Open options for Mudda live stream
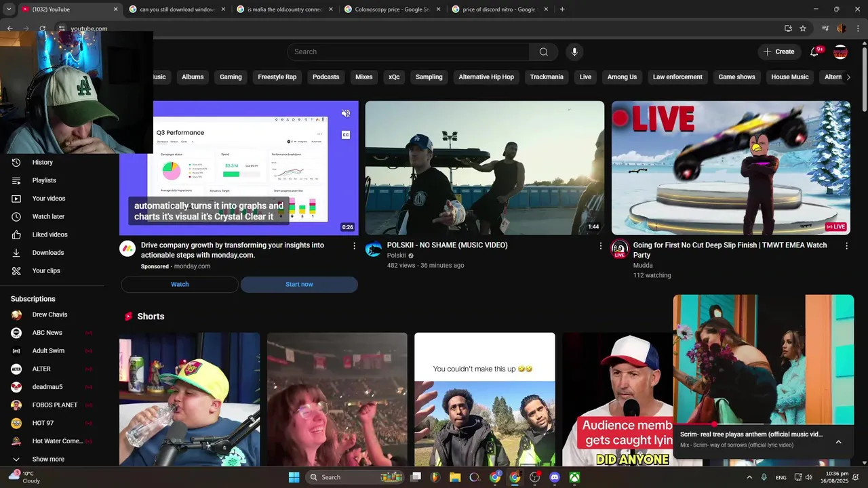 (846, 246)
